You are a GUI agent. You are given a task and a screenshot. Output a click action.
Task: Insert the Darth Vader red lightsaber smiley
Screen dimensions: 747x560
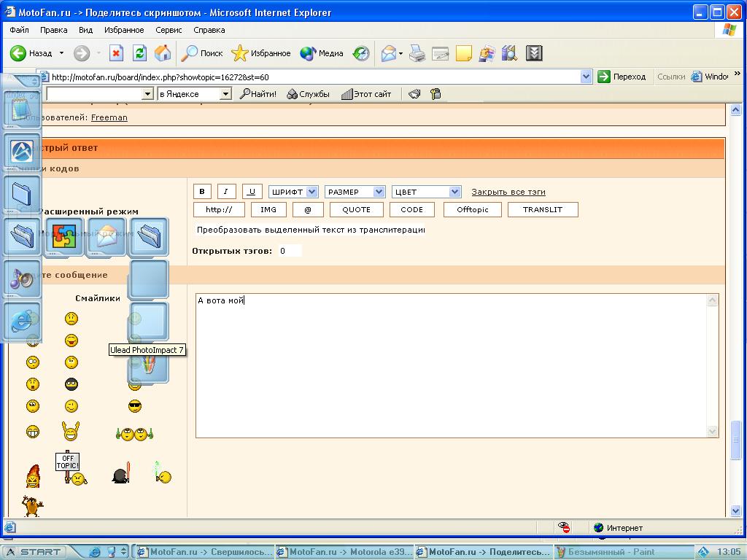121,472
